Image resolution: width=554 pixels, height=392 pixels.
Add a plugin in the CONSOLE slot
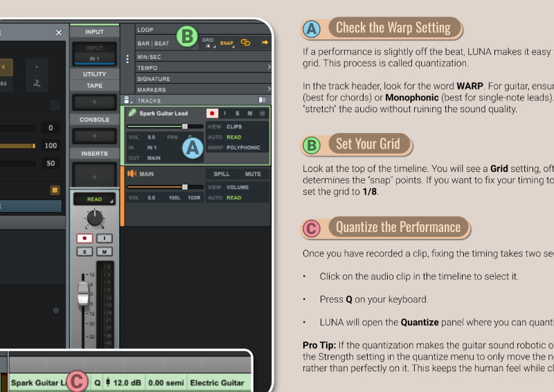(94, 136)
